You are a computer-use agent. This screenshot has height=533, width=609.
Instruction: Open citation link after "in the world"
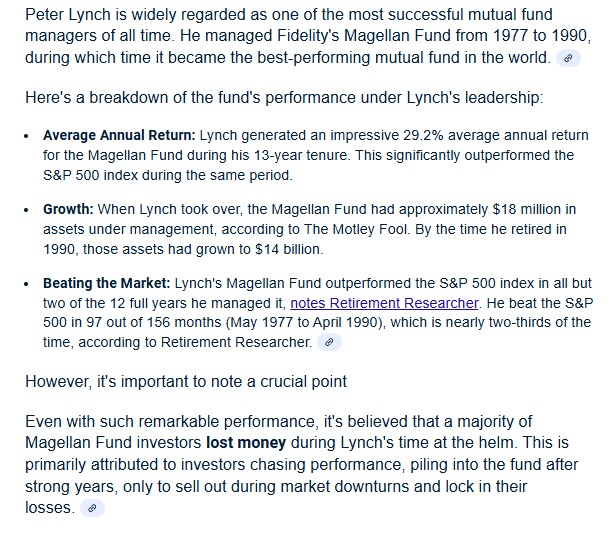(569, 58)
